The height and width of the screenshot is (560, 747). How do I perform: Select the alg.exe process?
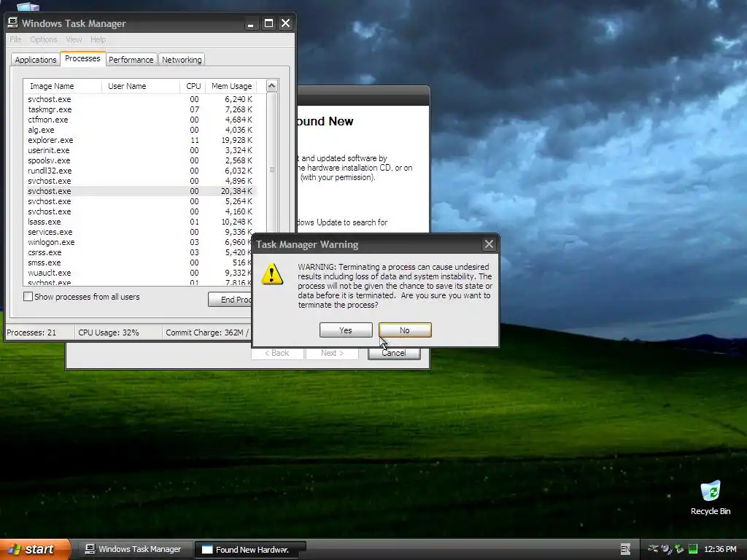(x=139, y=130)
